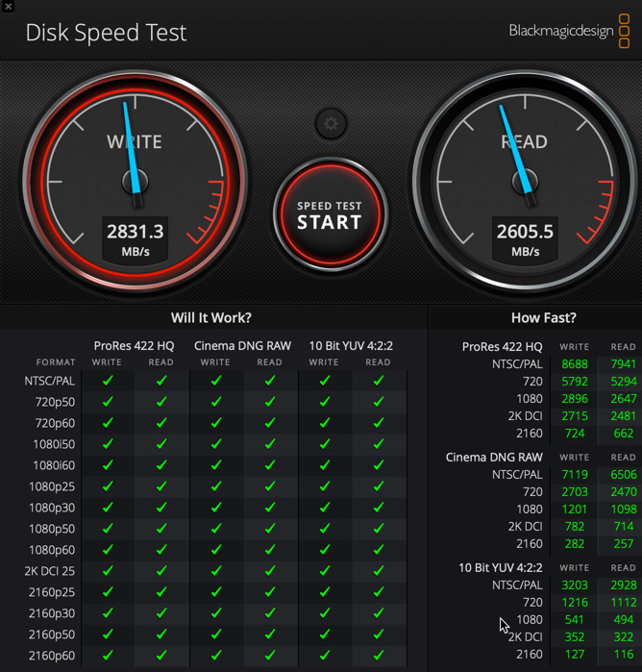The height and width of the screenshot is (672, 642).
Task: Click the Cinema DNG RAW read checkmark for 2160p25
Action: 270,592
